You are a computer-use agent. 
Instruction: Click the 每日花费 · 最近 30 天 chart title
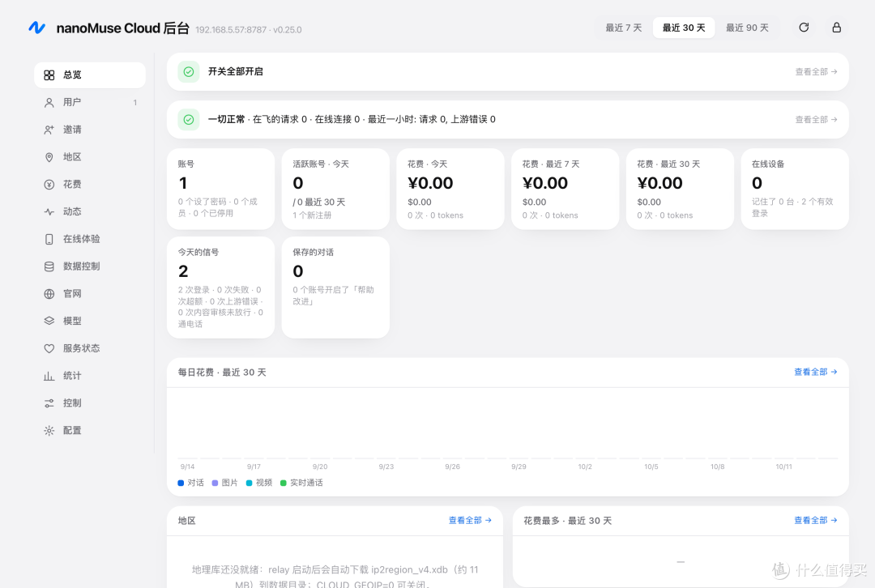pyautogui.click(x=222, y=372)
